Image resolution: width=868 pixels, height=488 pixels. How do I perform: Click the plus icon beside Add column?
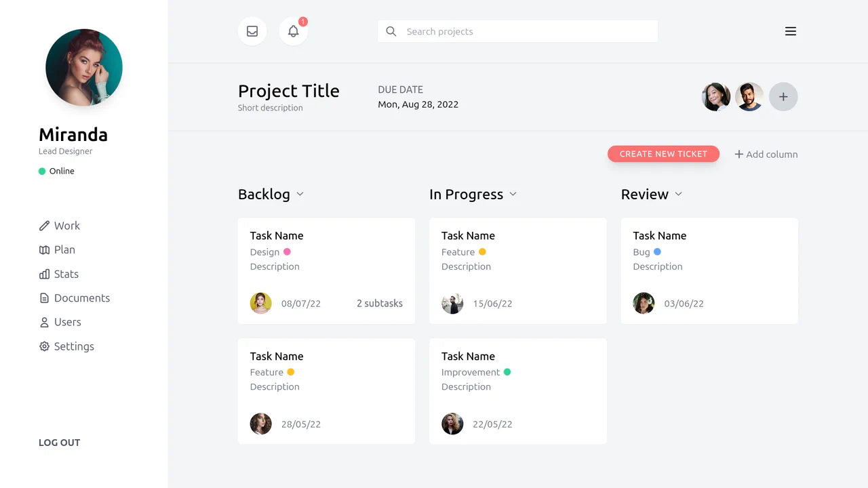(739, 155)
